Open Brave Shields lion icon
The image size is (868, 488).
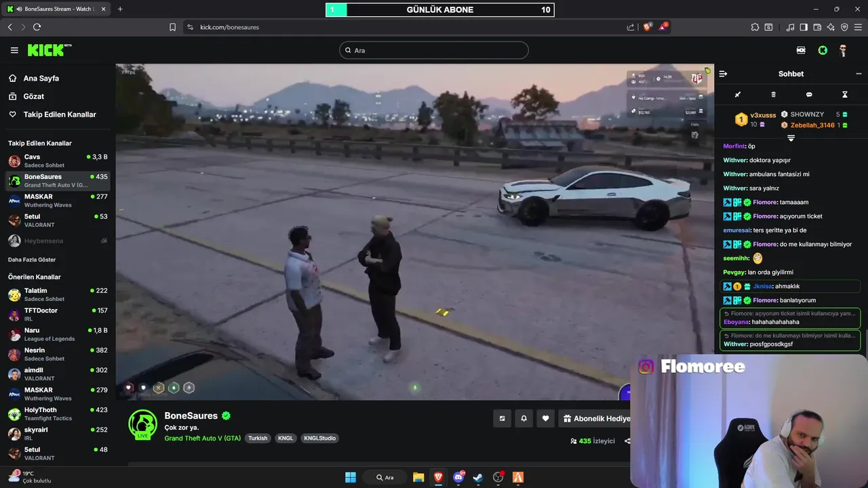pos(648,27)
